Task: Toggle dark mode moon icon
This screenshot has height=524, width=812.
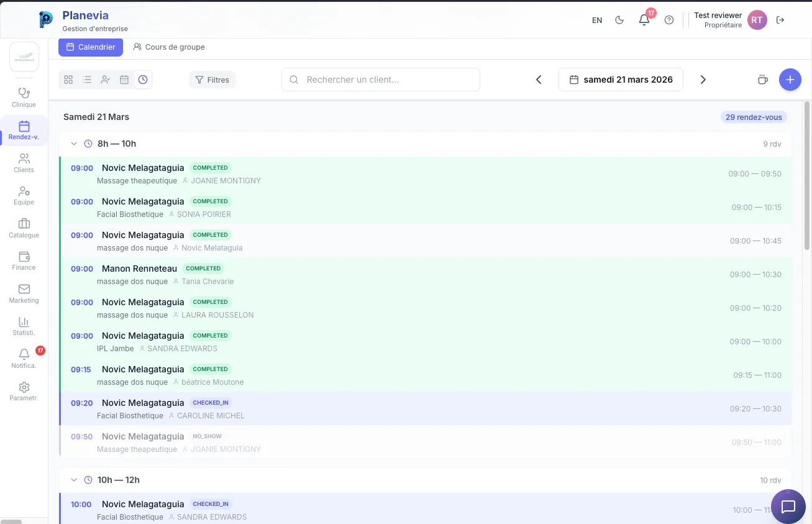Action: [x=619, y=20]
